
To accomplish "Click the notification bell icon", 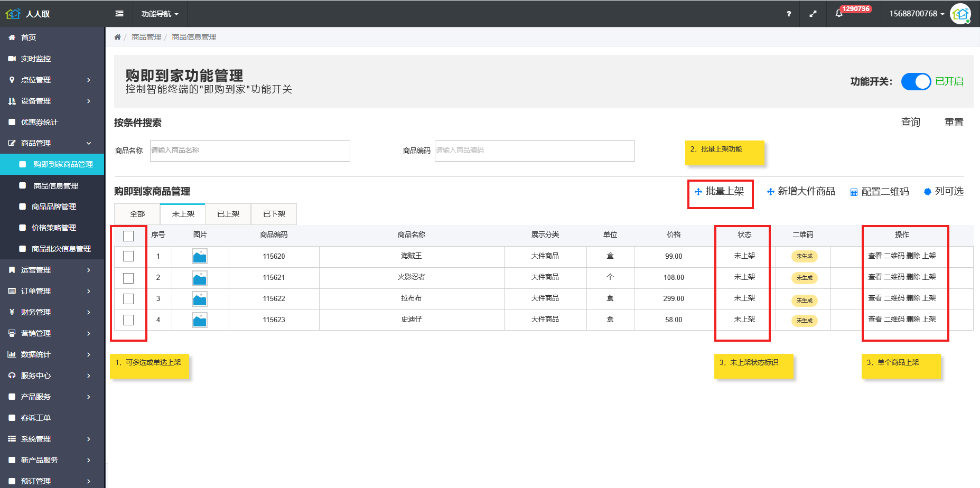I will [839, 14].
